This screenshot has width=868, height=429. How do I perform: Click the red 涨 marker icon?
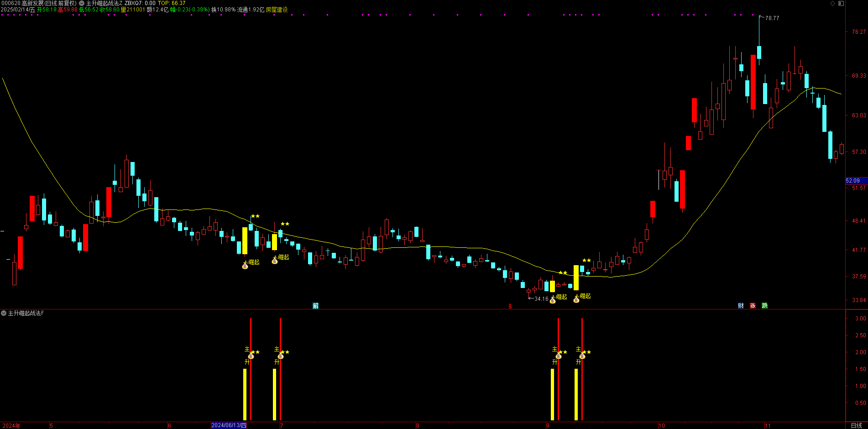click(x=753, y=306)
